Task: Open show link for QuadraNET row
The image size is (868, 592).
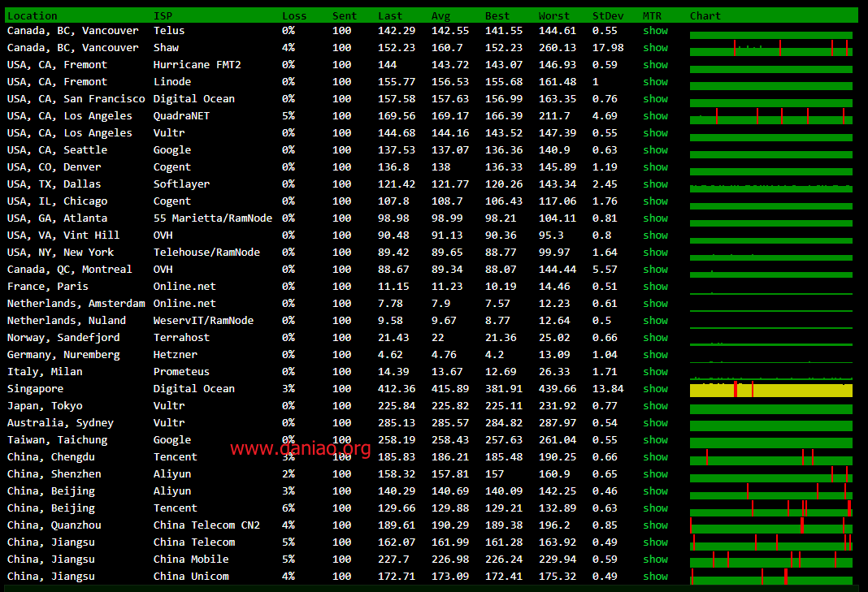Action: point(655,116)
